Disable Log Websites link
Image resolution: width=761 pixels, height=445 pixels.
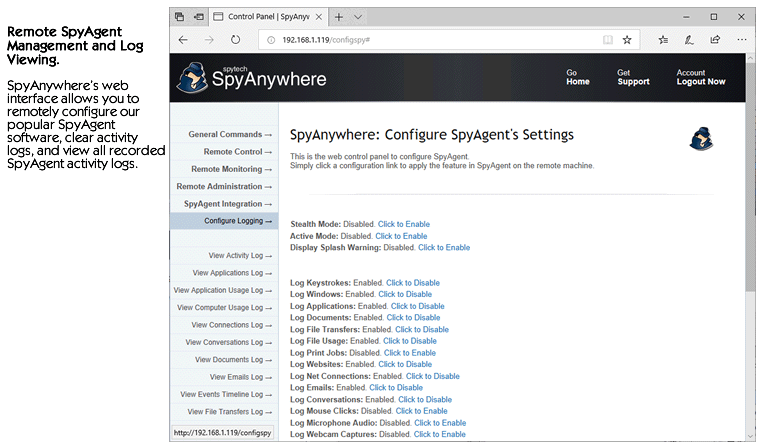coord(405,364)
